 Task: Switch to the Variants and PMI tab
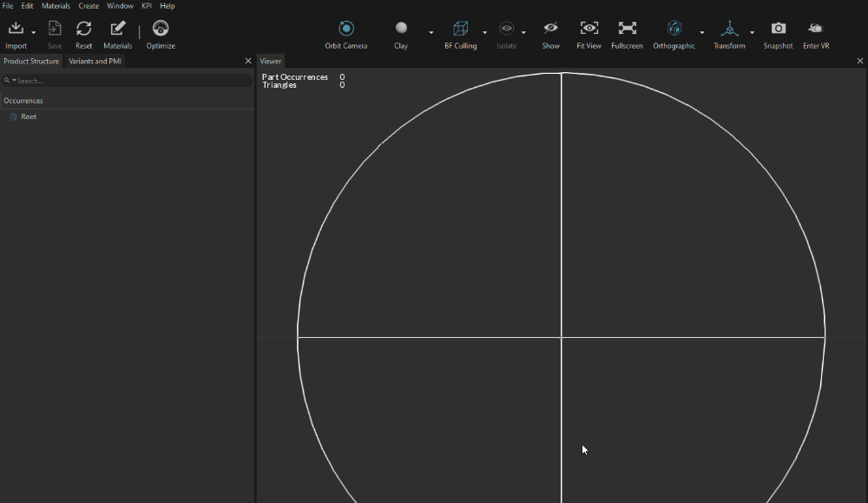tap(95, 62)
